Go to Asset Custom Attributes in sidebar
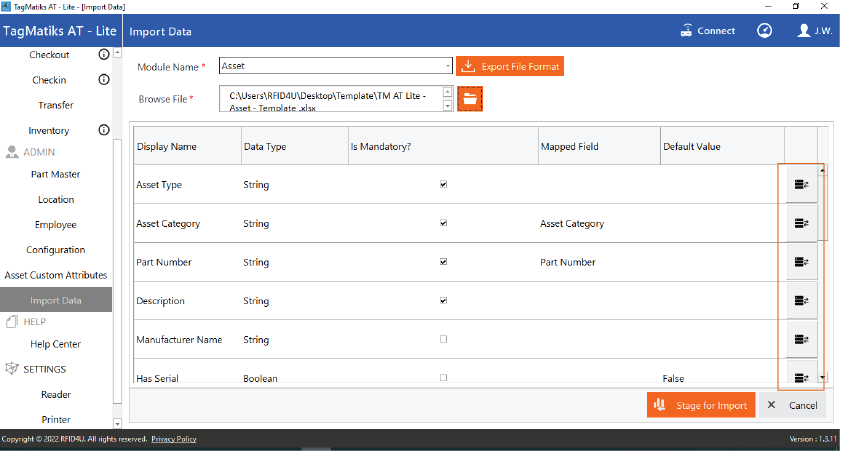 point(56,275)
